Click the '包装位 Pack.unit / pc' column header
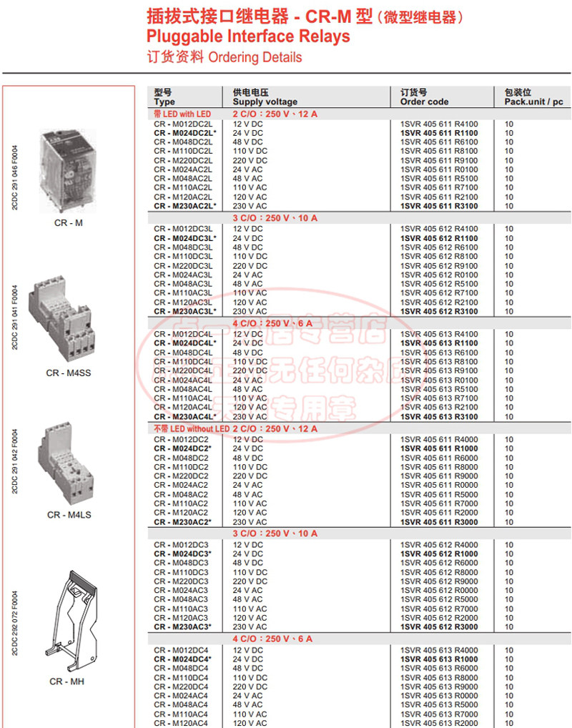The width and height of the screenshot is (572, 728). (533, 97)
